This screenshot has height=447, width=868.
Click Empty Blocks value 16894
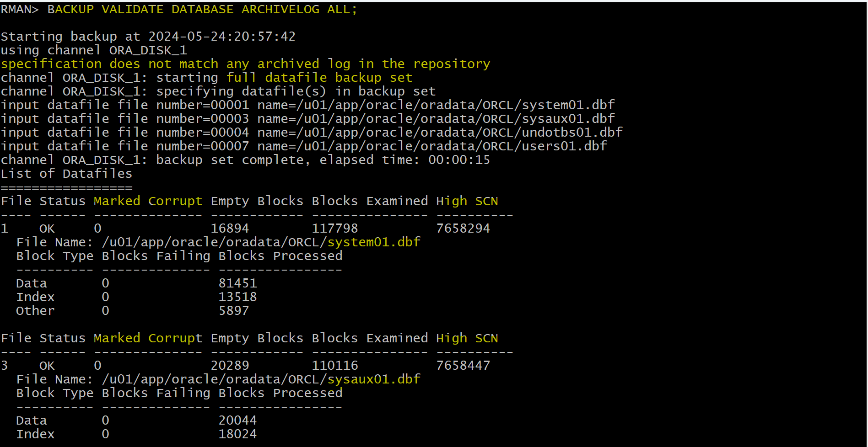click(x=230, y=229)
